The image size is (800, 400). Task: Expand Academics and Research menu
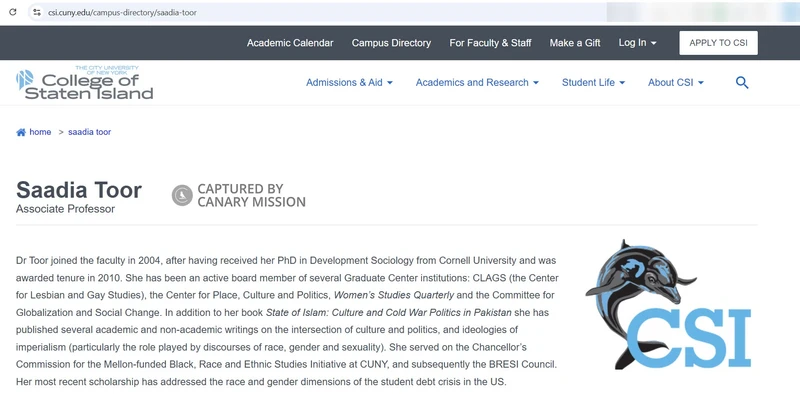pos(477,82)
